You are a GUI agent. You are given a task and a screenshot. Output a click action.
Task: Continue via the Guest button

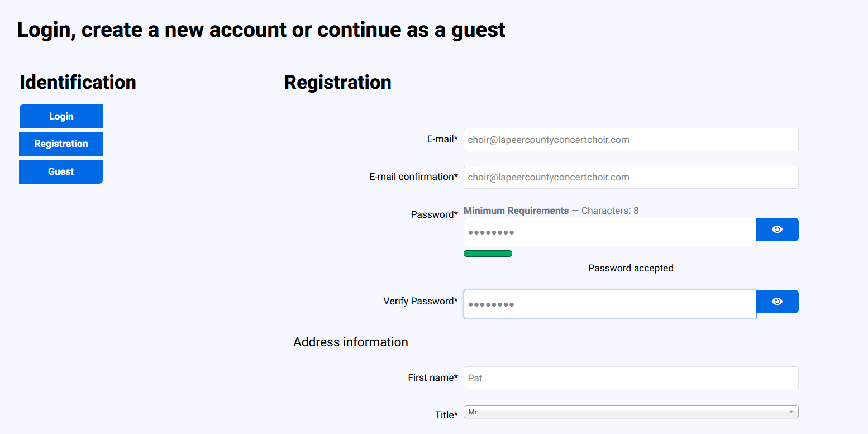tap(61, 172)
